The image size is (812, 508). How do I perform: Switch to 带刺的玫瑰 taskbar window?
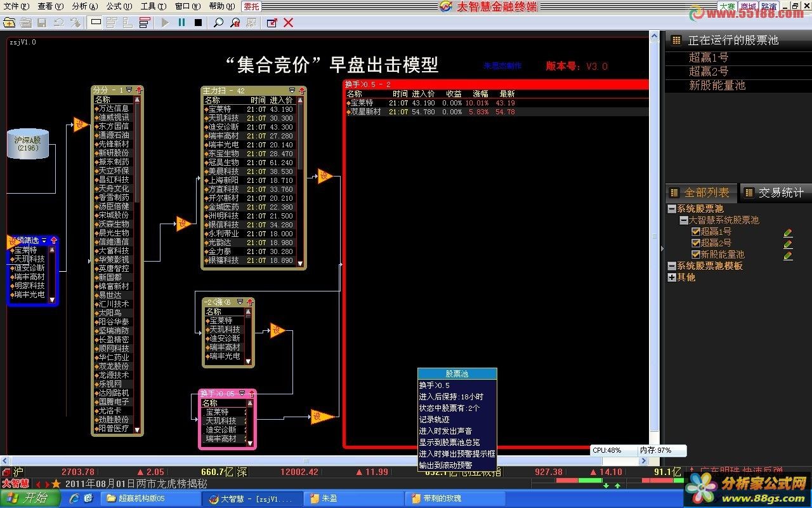(454, 498)
